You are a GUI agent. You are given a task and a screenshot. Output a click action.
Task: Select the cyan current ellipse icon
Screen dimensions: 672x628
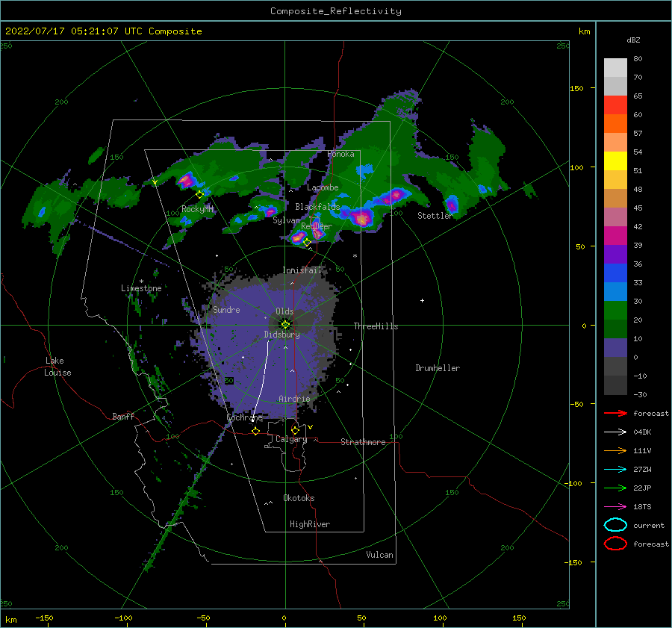point(615,525)
